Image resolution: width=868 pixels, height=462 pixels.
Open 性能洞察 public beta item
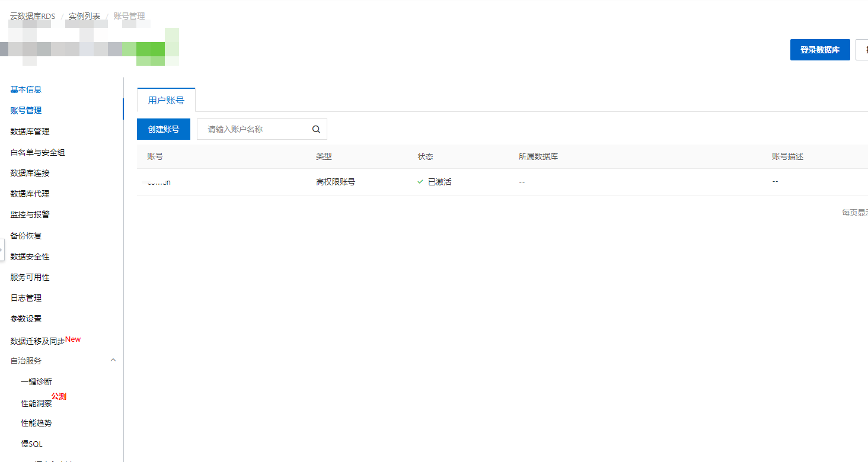click(36, 403)
